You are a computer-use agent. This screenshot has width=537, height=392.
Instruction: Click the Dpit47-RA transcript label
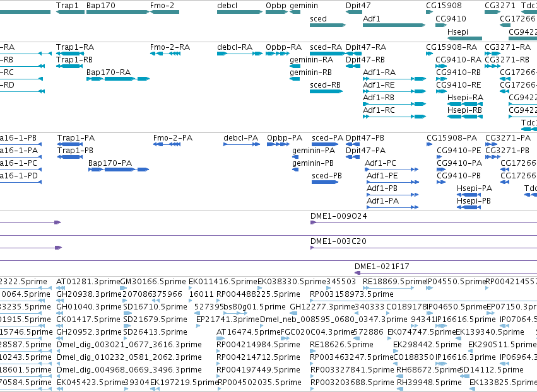click(x=366, y=47)
